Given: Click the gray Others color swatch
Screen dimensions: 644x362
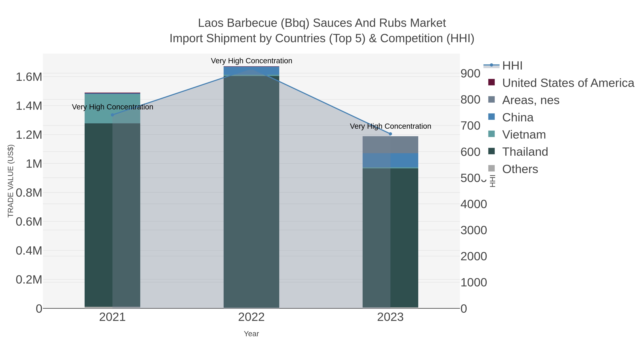Looking at the screenshot, I should 492,168.
